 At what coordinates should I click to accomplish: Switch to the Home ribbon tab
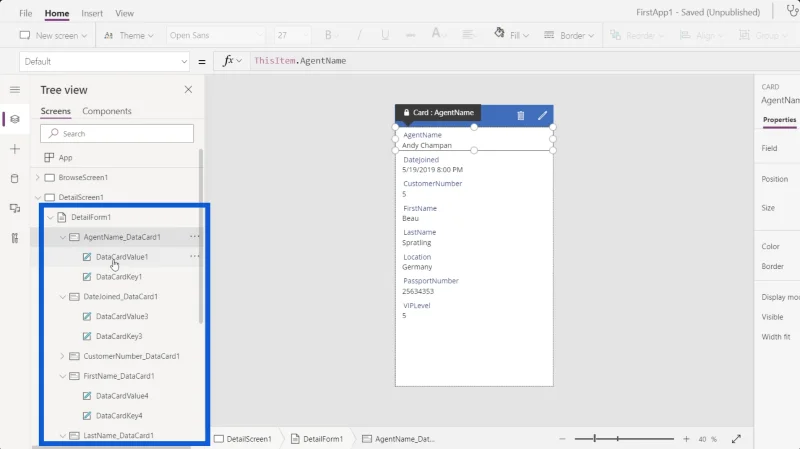57,13
